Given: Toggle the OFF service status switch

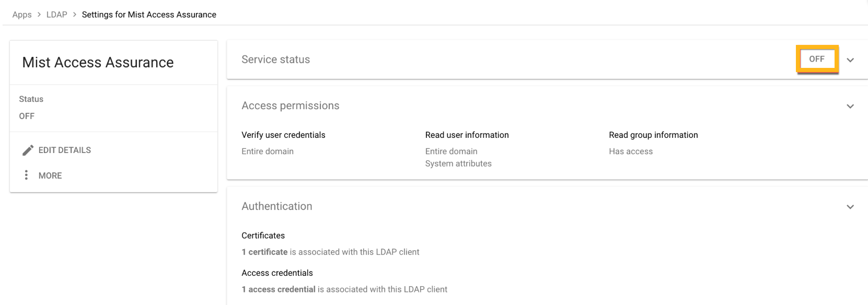Looking at the screenshot, I should click(x=817, y=59).
